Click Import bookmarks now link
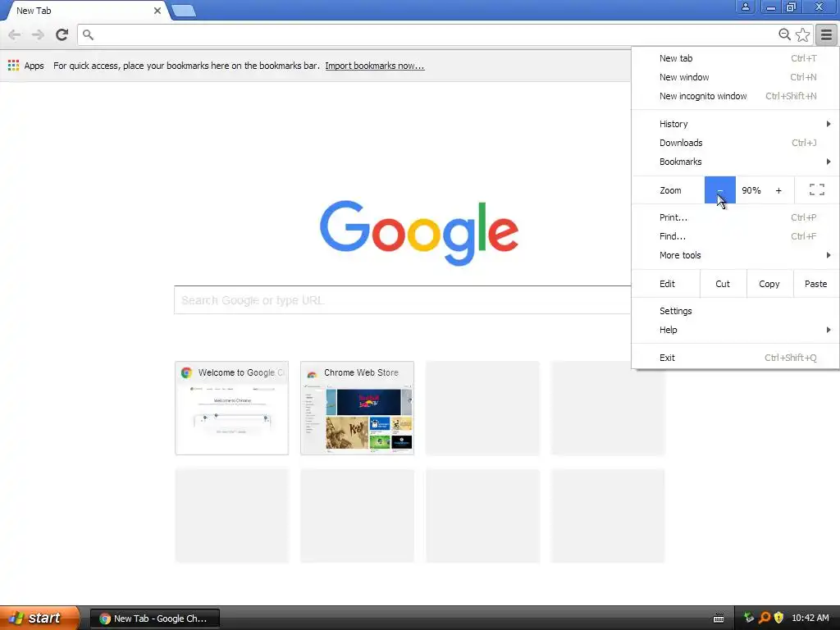 point(374,66)
